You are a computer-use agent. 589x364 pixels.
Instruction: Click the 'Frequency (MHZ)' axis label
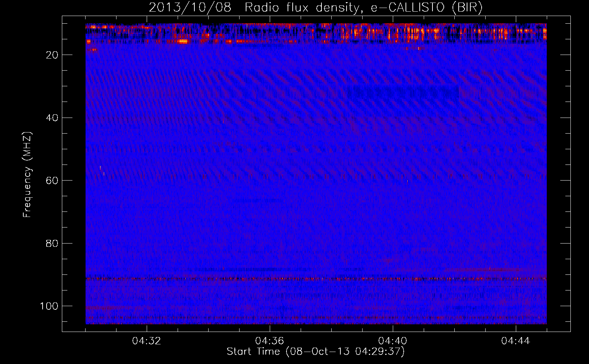pyautogui.click(x=27, y=175)
